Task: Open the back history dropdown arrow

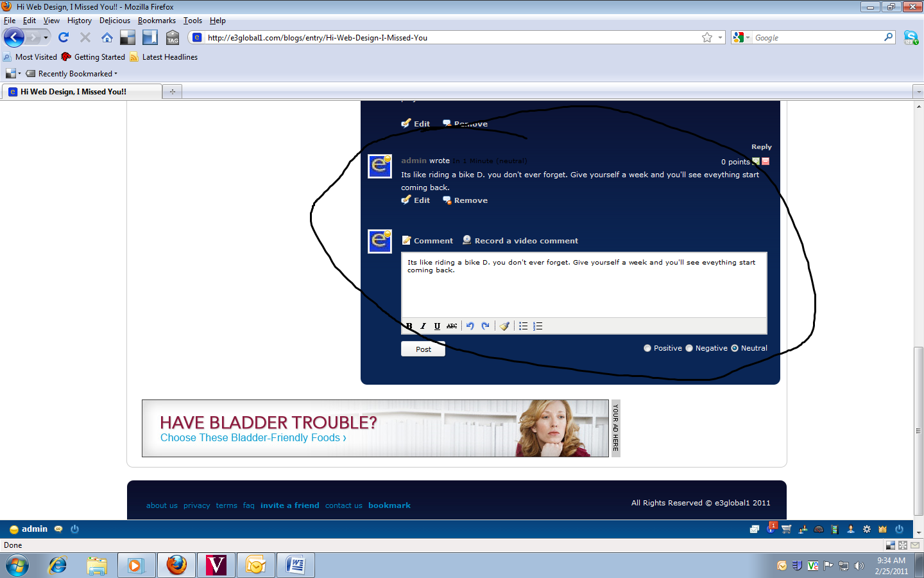Action: pyautogui.click(x=46, y=37)
